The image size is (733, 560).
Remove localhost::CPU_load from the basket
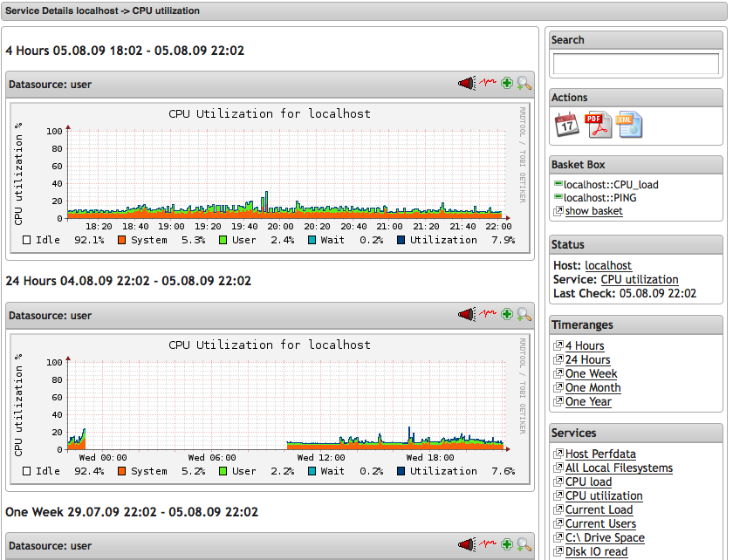tap(558, 184)
